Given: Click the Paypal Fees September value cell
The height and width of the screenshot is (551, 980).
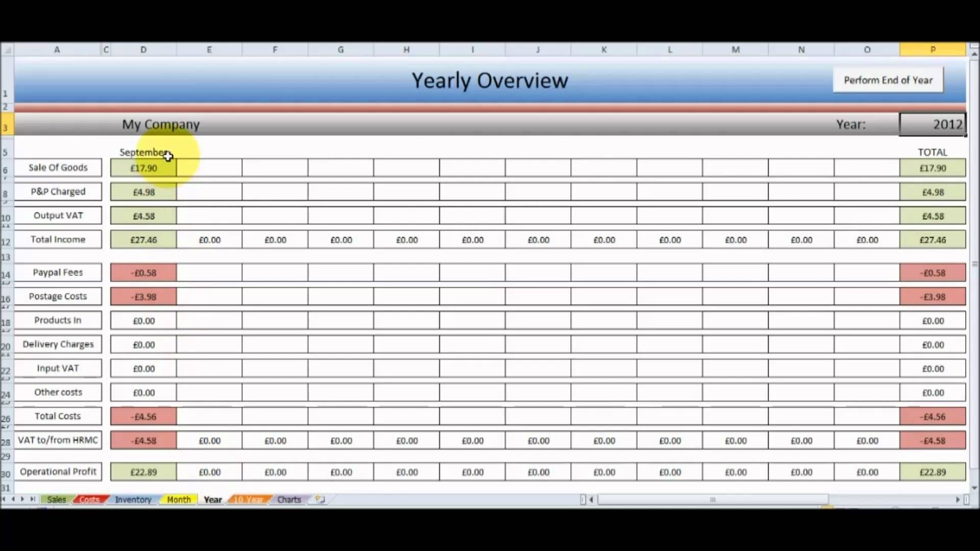Looking at the screenshot, I should (143, 272).
